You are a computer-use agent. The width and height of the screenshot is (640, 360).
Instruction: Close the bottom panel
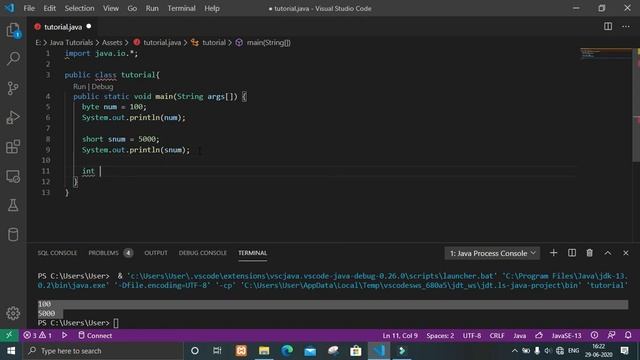pos(626,253)
